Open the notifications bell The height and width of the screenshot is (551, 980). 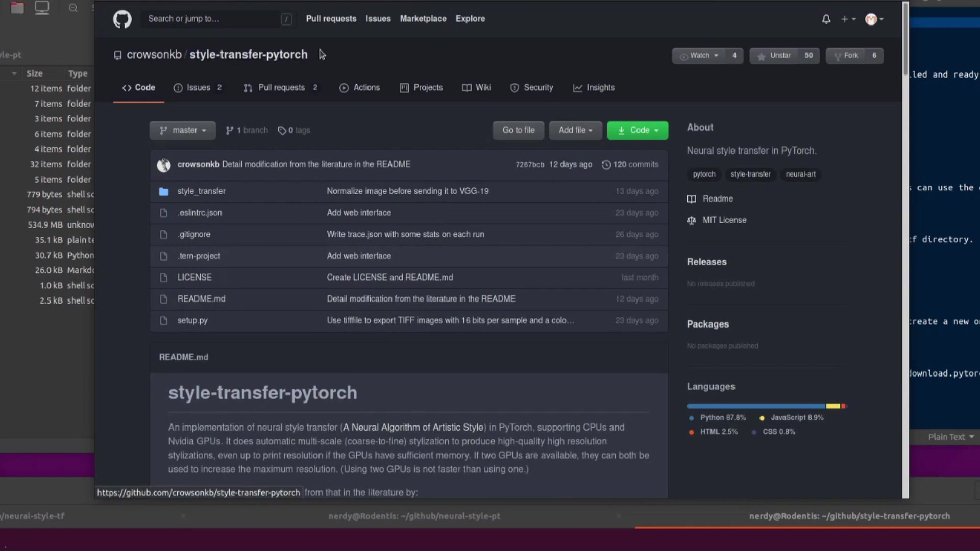826,19
